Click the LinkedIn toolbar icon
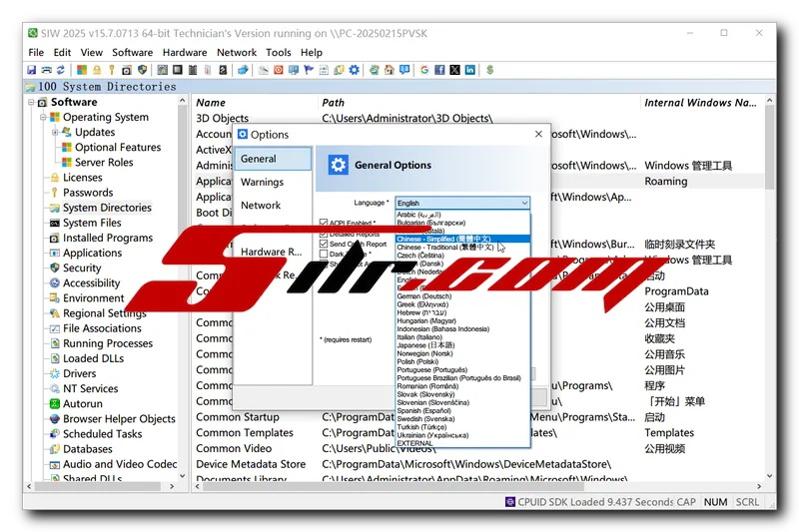799x532 pixels. click(x=469, y=70)
